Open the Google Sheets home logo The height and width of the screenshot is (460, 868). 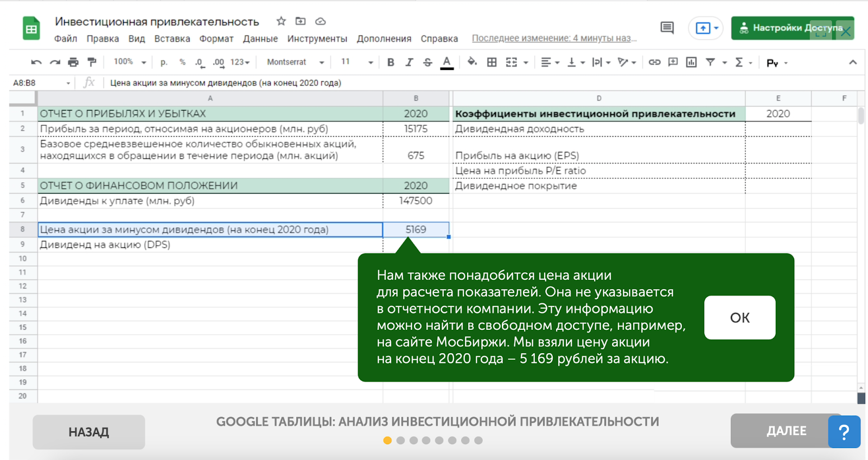point(31,28)
